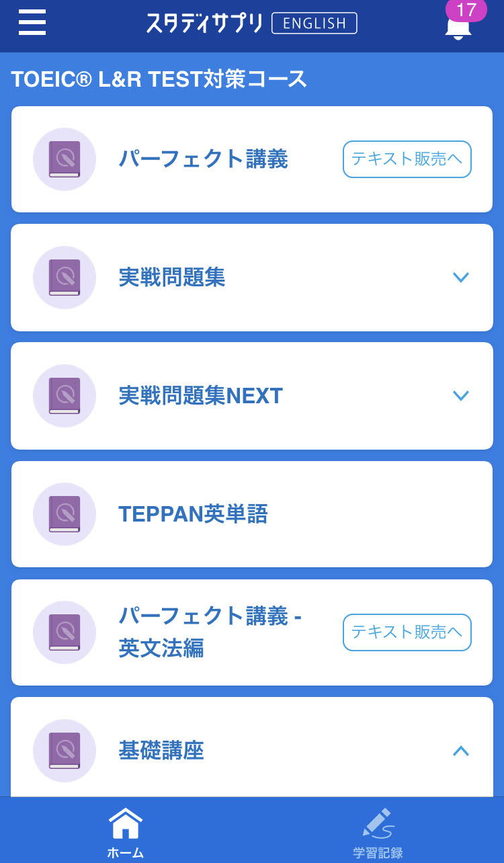Tap the book icon beside パーフェクト講義 - 英文法編

(65, 632)
